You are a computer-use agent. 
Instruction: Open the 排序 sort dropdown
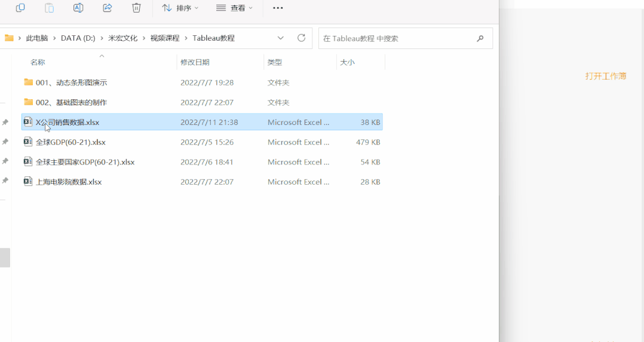click(180, 8)
